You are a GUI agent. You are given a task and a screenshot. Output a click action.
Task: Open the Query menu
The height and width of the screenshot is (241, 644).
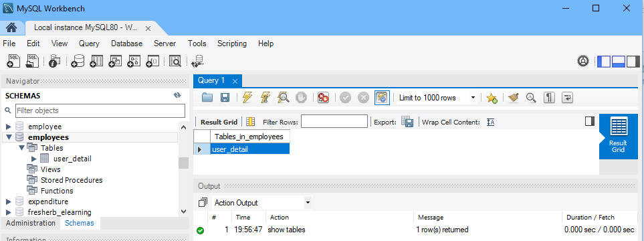[89, 44]
